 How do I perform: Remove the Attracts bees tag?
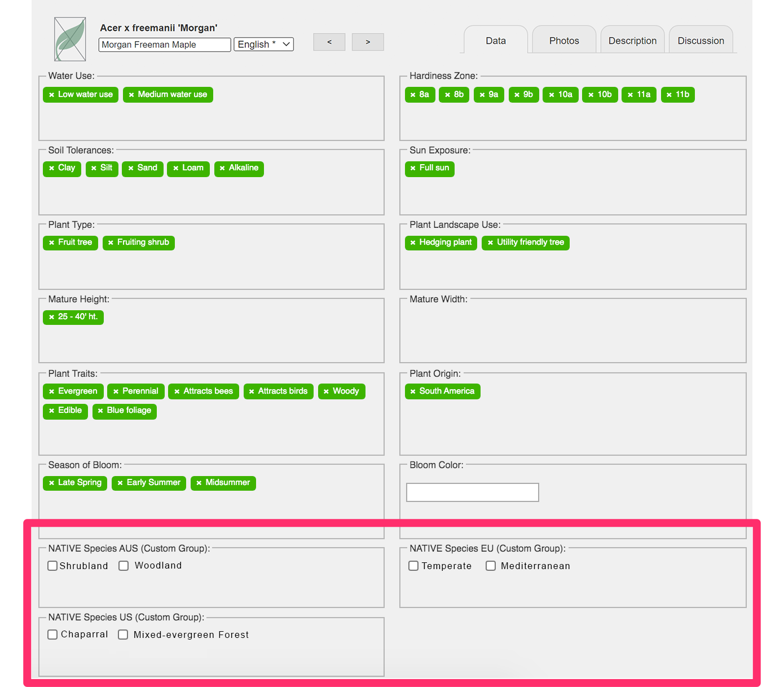click(x=177, y=391)
